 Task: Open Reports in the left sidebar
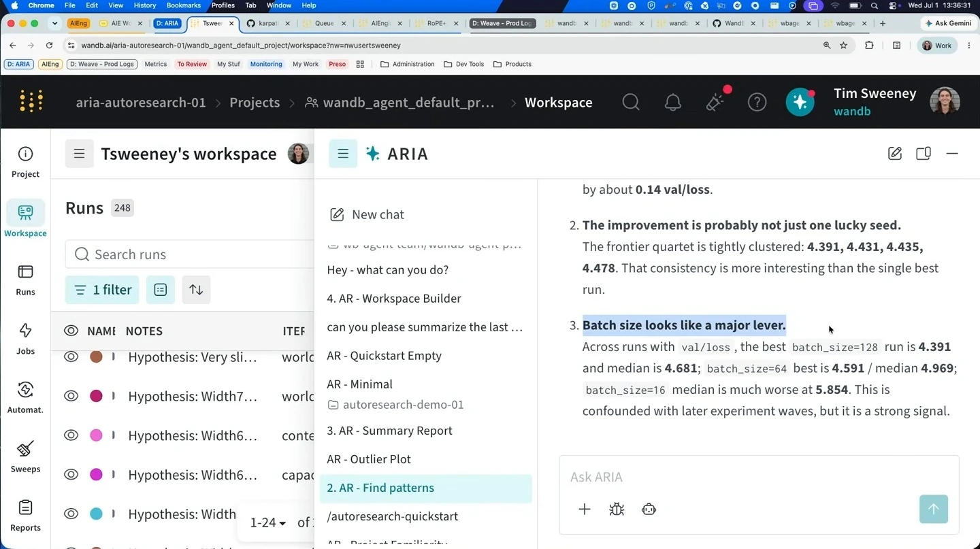tap(25, 516)
